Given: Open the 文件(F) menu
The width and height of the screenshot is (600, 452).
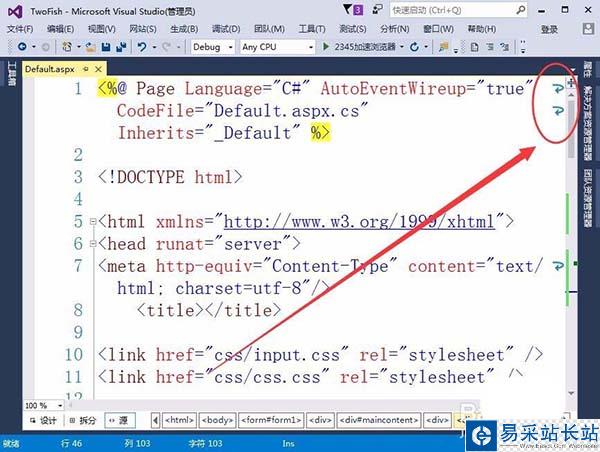Looking at the screenshot, I should (x=20, y=29).
